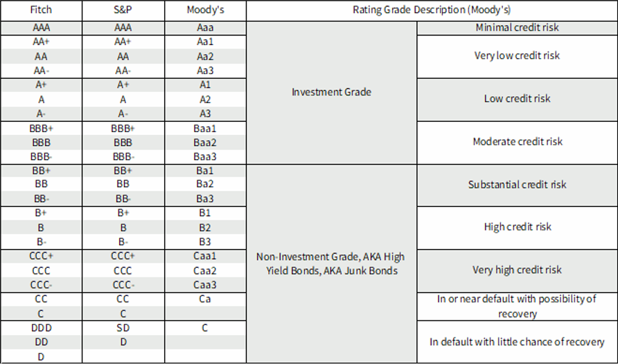
Task: Click the Ca rating in Moody's column
Action: coord(205,299)
